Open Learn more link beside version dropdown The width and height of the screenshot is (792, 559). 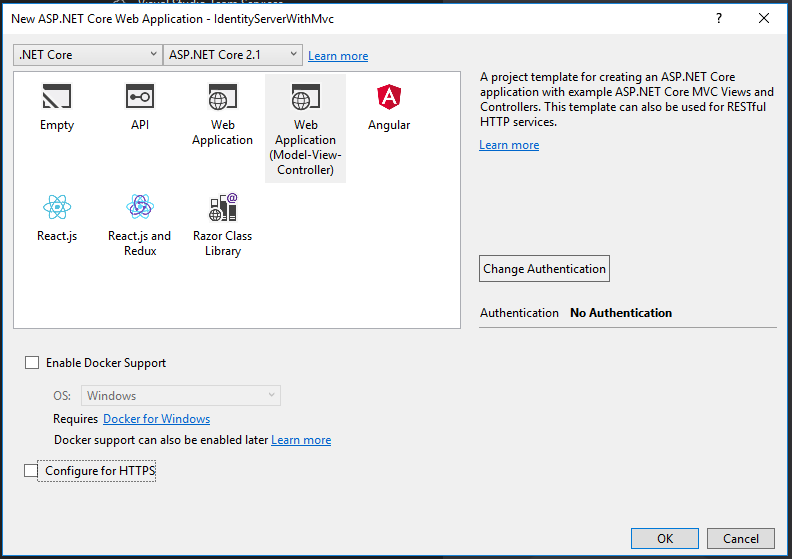(338, 56)
